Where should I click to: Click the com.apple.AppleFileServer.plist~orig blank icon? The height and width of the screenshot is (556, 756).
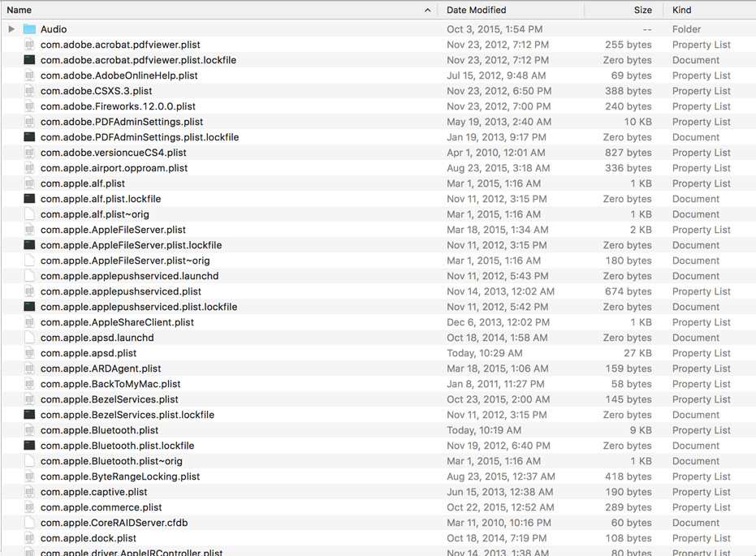pos(29,261)
